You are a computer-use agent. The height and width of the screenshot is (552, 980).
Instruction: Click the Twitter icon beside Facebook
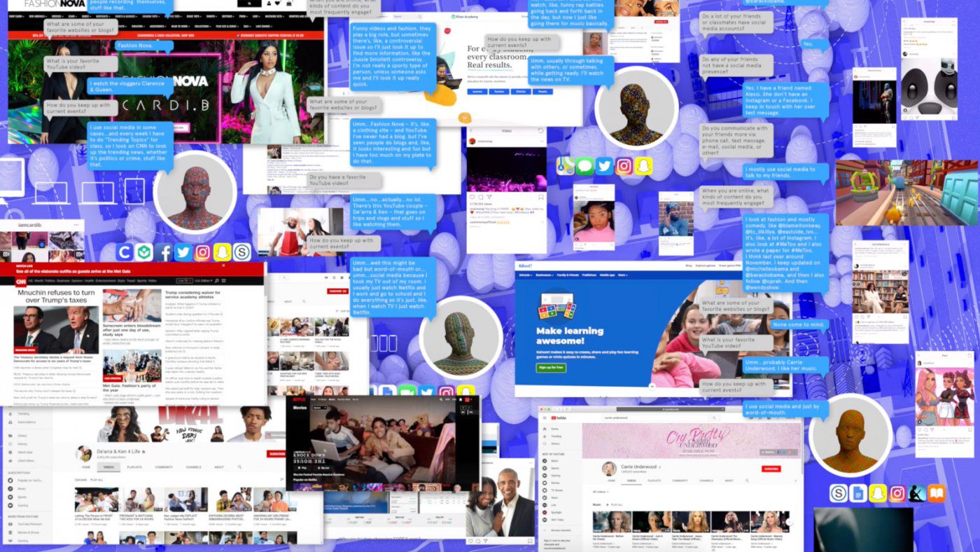183,252
